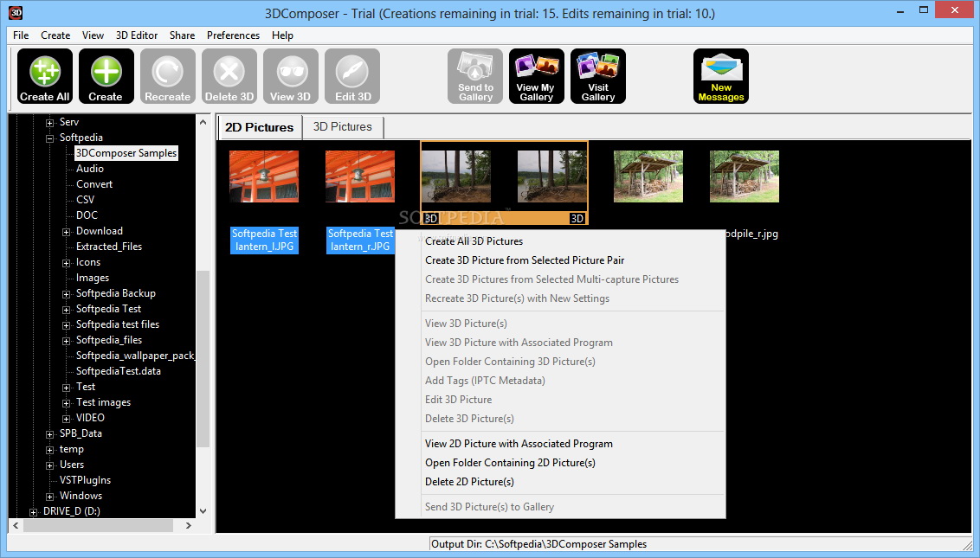The image size is (980, 558).
Task: Open the Share menu
Action: point(182,35)
